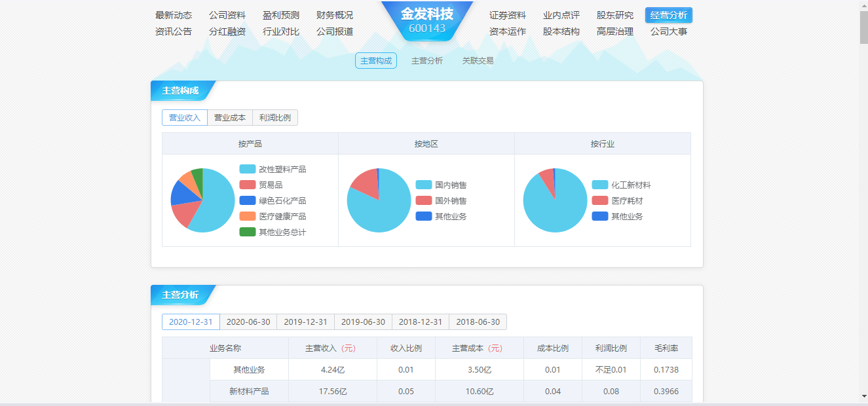This screenshot has width=868, height=406.
Task: Click the 0.3966 gross margin cell
Action: (666, 392)
